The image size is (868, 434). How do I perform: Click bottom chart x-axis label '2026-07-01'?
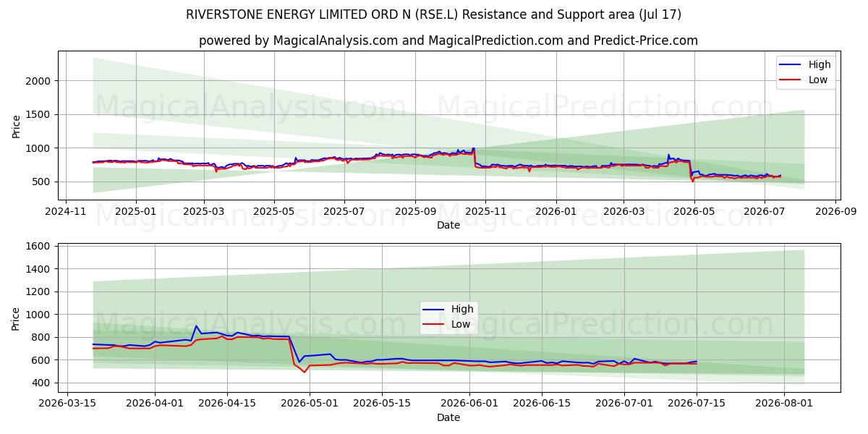(x=624, y=404)
